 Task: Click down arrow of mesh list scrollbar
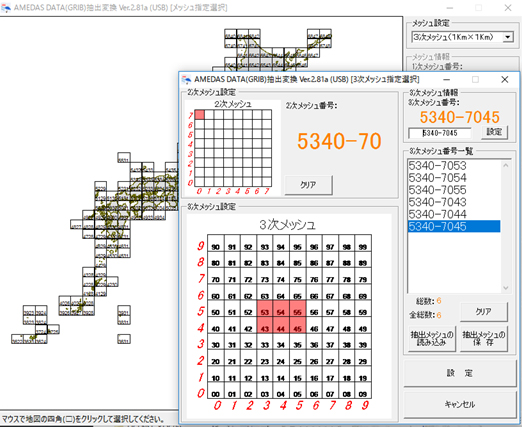tap(506, 288)
